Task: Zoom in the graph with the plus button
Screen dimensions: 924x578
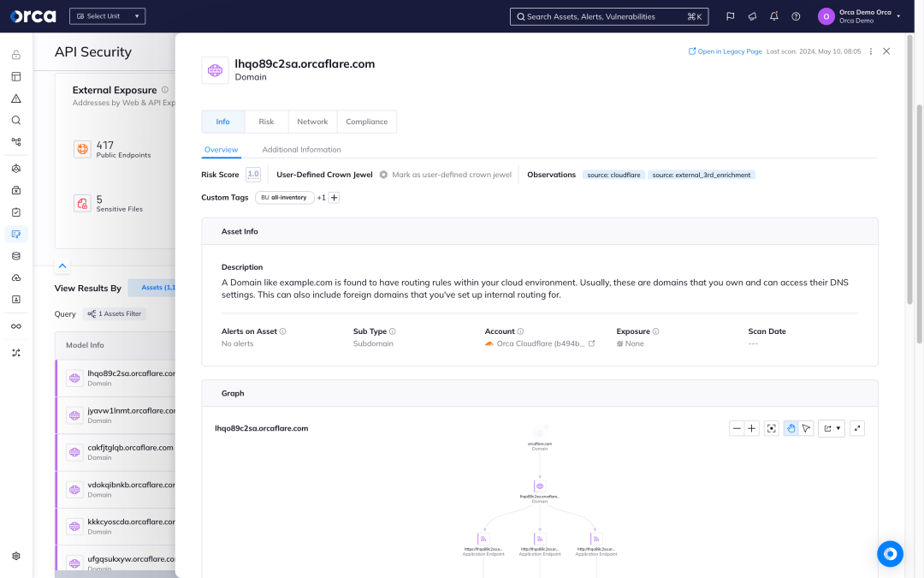Action: click(x=752, y=428)
